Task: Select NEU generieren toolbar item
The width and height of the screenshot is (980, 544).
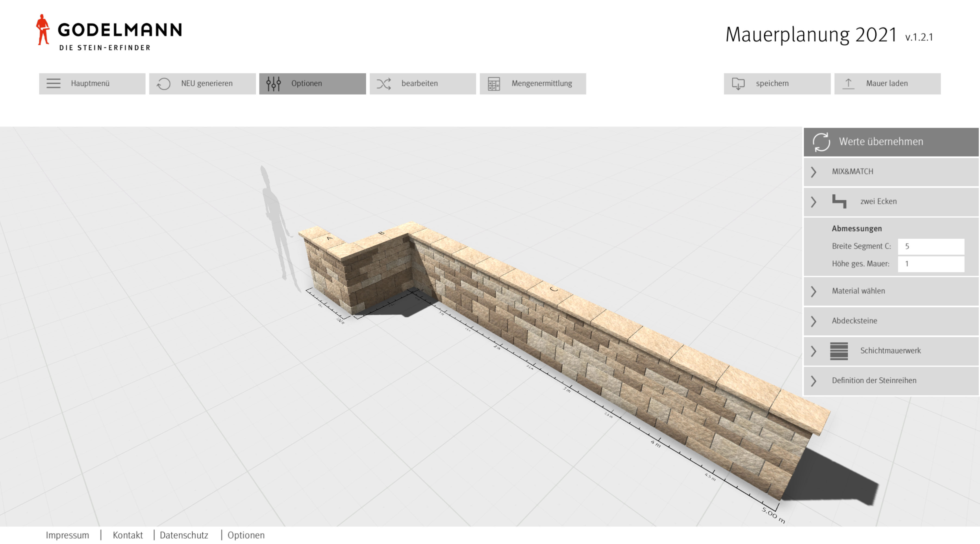Action: [x=202, y=84]
